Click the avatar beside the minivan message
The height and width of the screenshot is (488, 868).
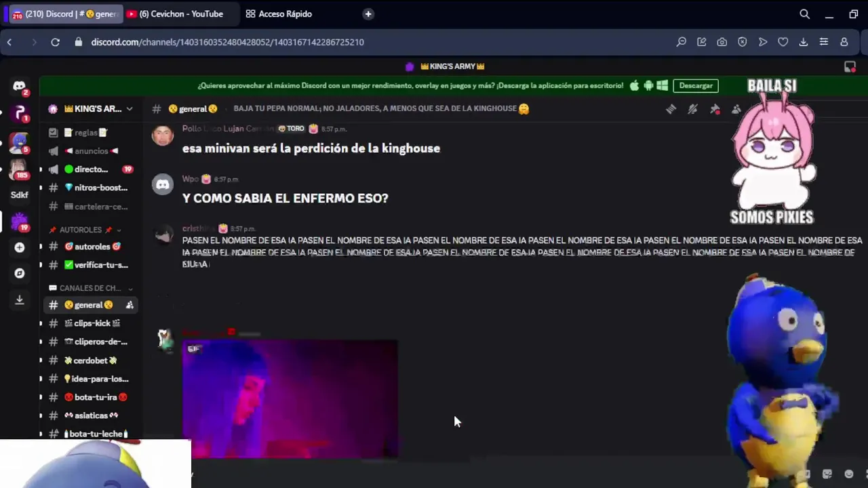pos(163,135)
